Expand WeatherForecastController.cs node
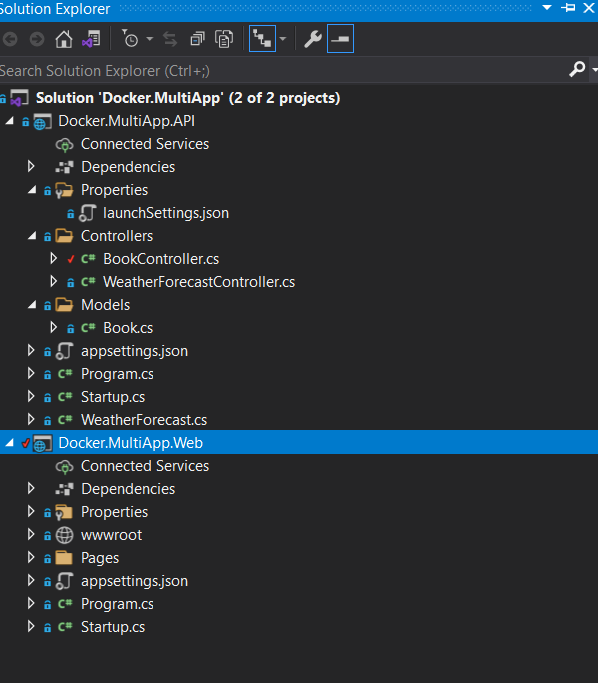 point(54,281)
